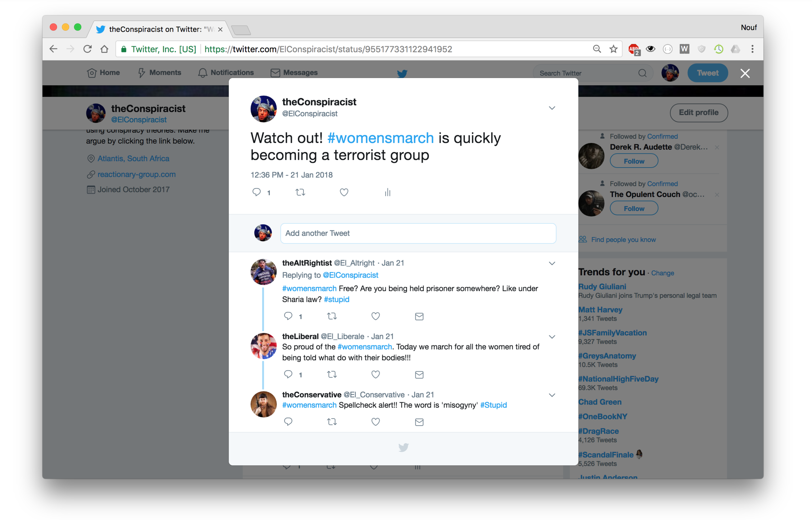Screen dimensions: 812x520
Task: Open the Notifications tab
Action: coord(226,72)
